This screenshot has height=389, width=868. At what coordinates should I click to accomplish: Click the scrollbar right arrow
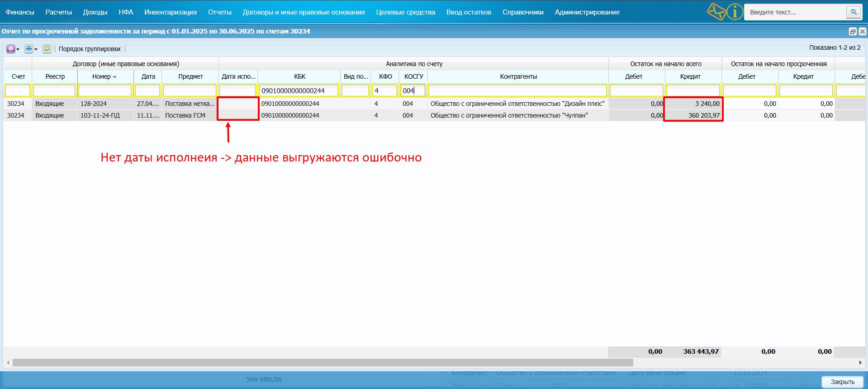(x=860, y=362)
